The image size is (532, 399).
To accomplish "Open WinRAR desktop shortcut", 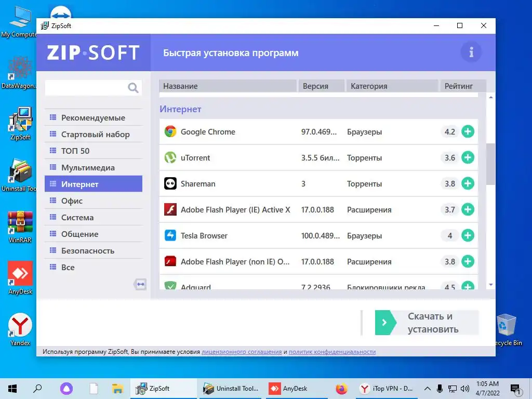I will tap(20, 227).
